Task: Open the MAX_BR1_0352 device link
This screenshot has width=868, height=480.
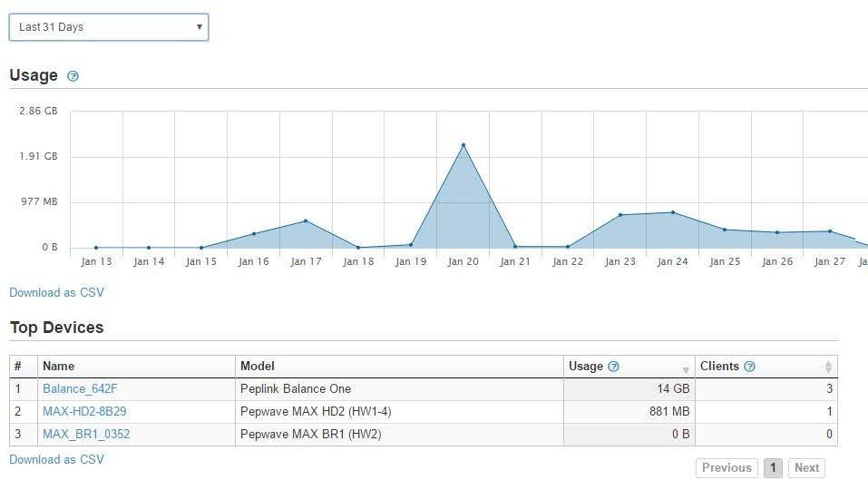Action: click(x=86, y=435)
